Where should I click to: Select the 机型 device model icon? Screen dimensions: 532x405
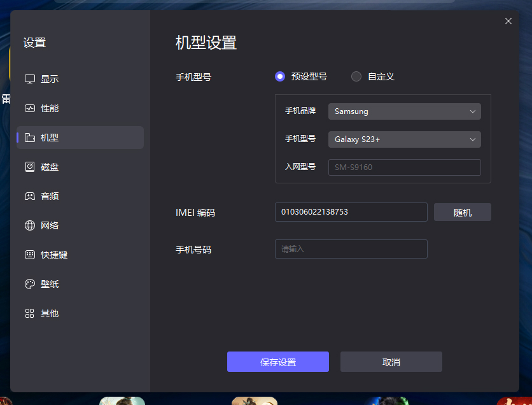click(x=29, y=137)
